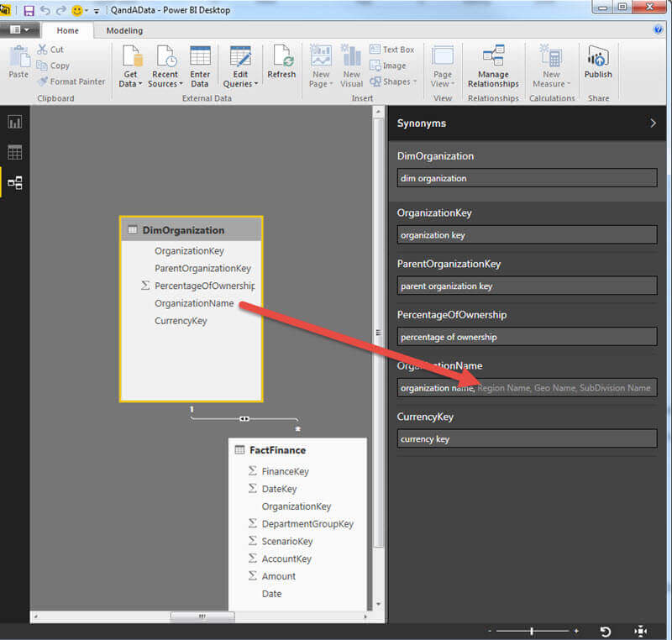The width and height of the screenshot is (672, 640).
Task: Cut the selection with the Cut tool
Action: [x=50, y=50]
